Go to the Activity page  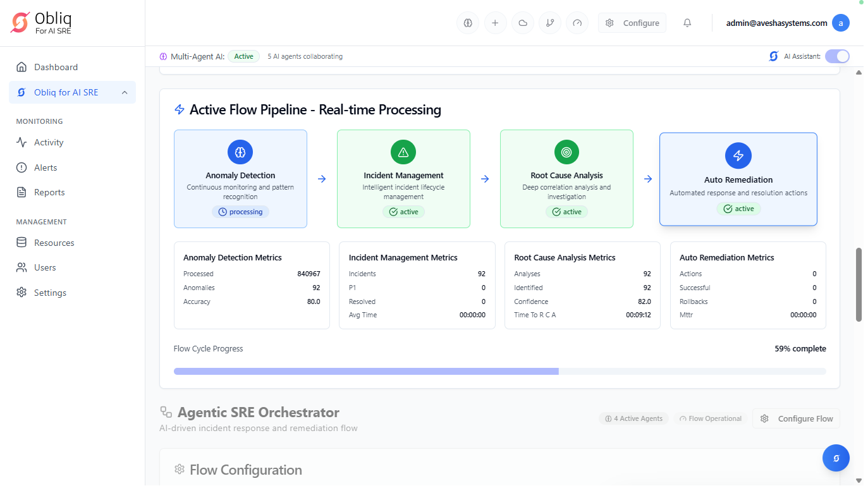72,142
